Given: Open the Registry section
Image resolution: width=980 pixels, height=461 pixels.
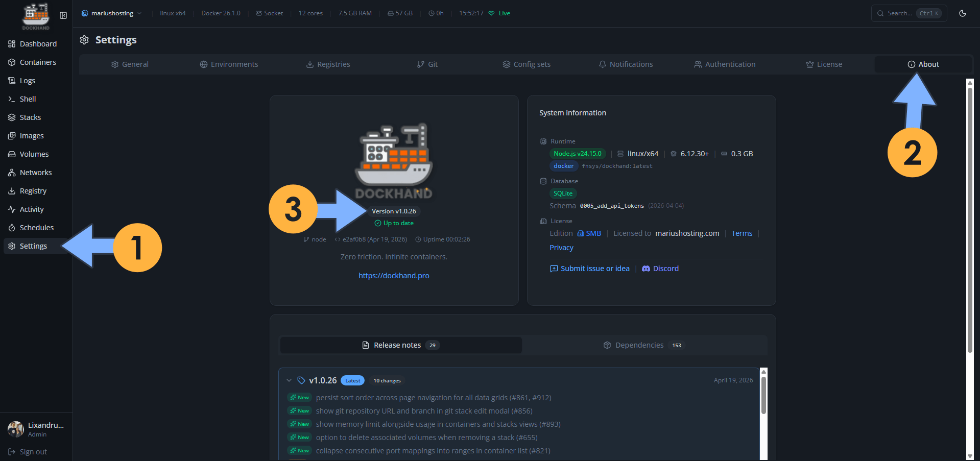Looking at the screenshot, I should tap(33, 190).
